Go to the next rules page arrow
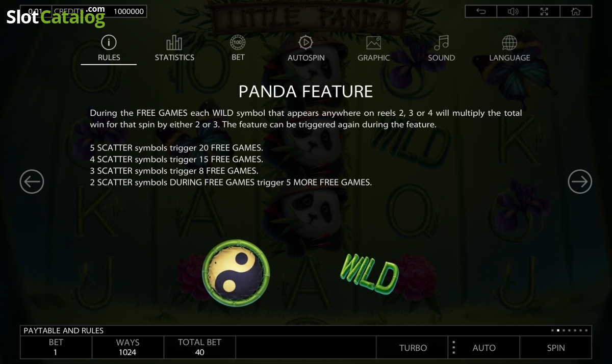612x364 pixels. click(580, 181)
